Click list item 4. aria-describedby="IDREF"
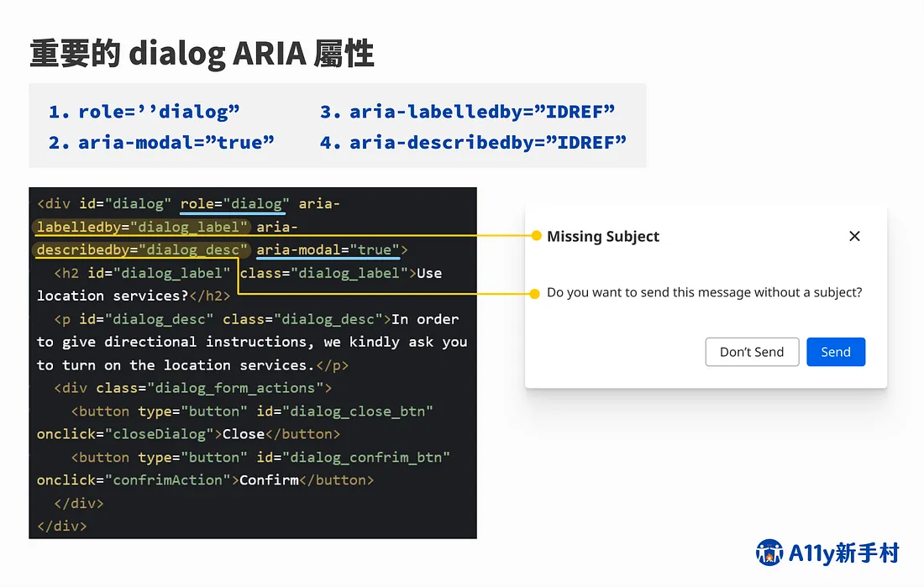The width and height of the screenshot is (924, 587). pos(473,143)
